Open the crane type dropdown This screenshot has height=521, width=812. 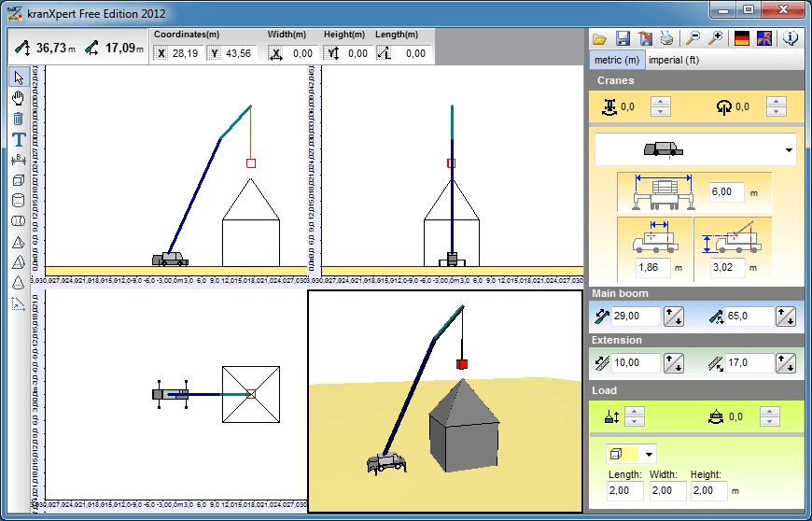(x=789, y=149)
